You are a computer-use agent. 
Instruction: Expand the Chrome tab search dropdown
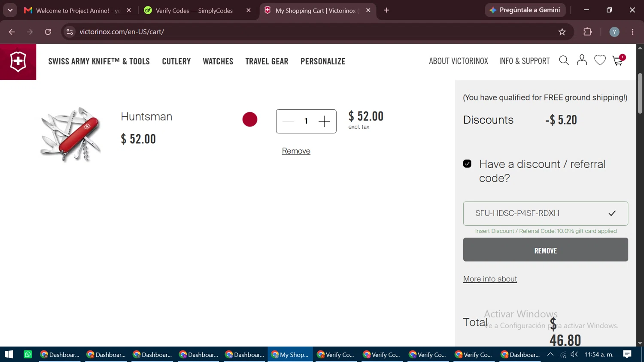(x=10, y=10)
